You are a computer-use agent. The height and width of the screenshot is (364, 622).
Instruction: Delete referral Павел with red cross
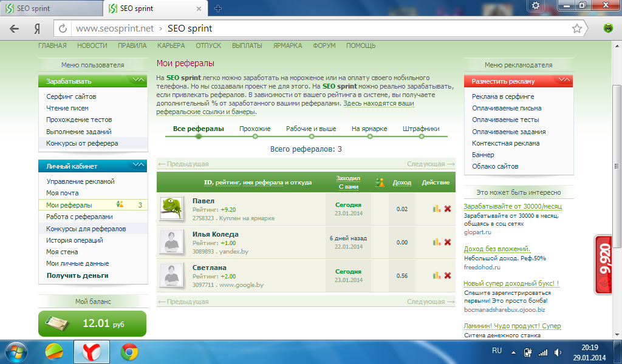click(x=448, y=209)
